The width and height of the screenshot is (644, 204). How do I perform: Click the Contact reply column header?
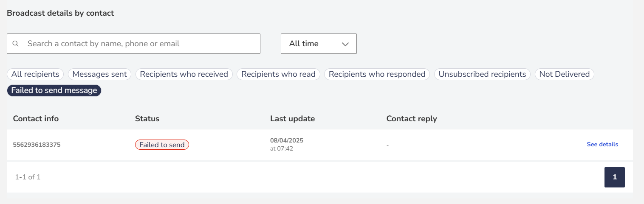(x=412, y=119)
